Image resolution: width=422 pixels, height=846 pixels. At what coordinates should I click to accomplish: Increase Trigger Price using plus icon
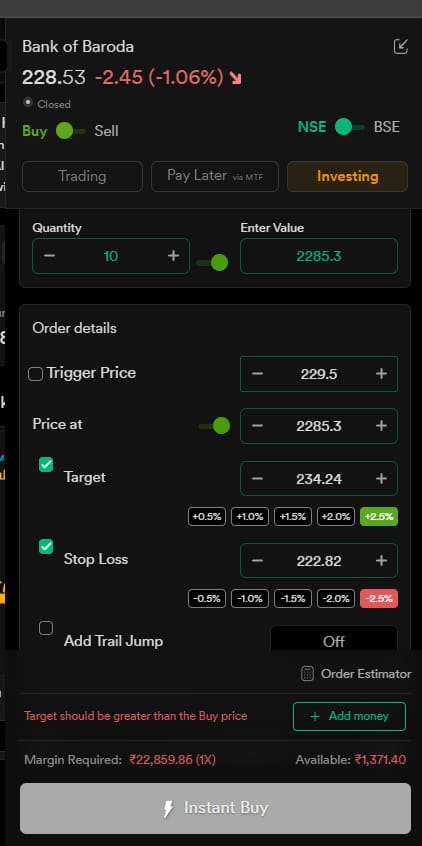tap(381, 373)
